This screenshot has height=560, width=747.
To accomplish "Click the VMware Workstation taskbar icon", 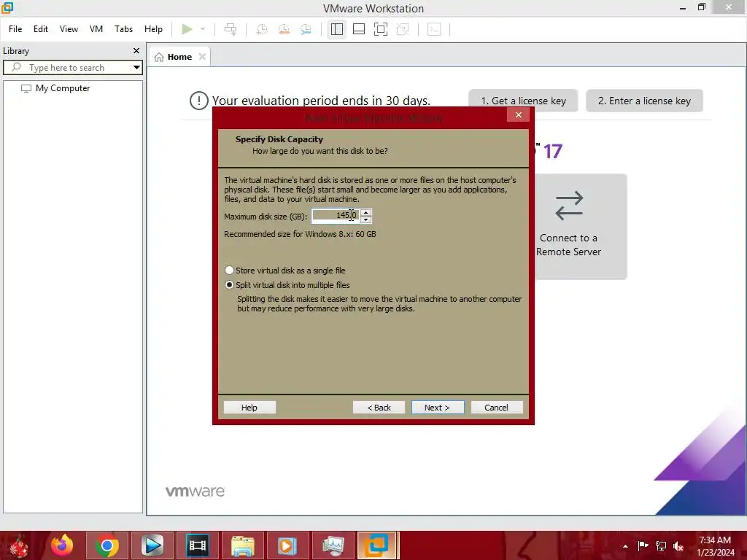I will pyautogui.click(x=377, y=545).
